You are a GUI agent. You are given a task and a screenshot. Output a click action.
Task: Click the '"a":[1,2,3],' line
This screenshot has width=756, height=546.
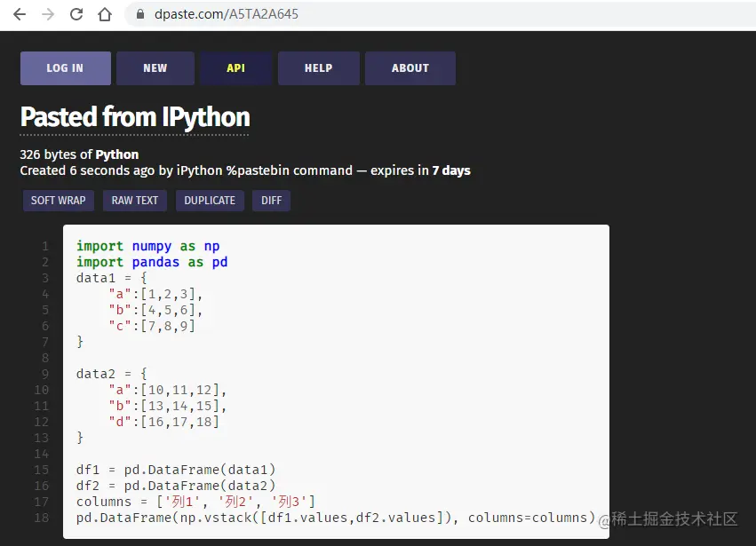(155, 294)
